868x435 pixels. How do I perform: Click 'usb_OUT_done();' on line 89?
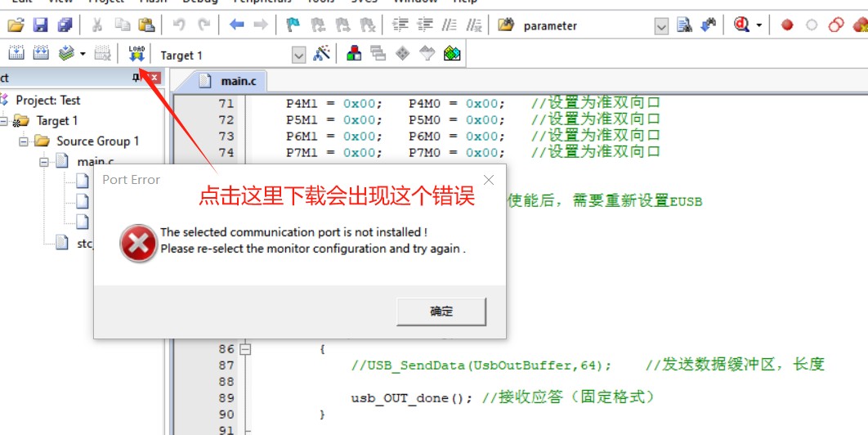412,398
